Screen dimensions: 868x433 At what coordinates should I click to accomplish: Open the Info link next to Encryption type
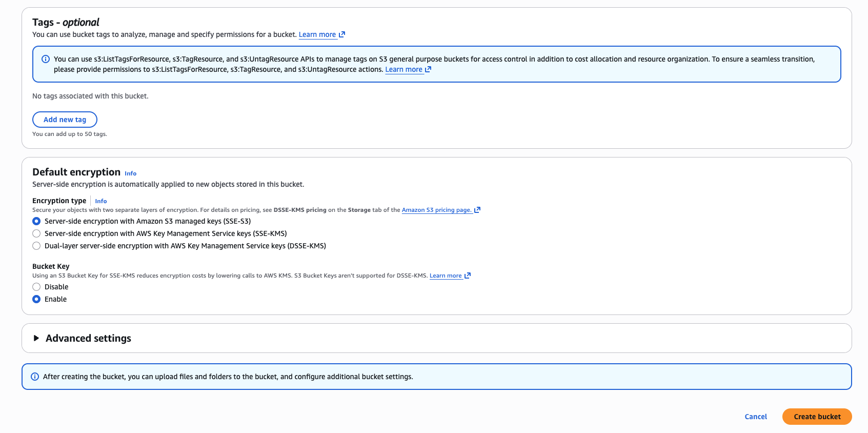coord(101,201)
